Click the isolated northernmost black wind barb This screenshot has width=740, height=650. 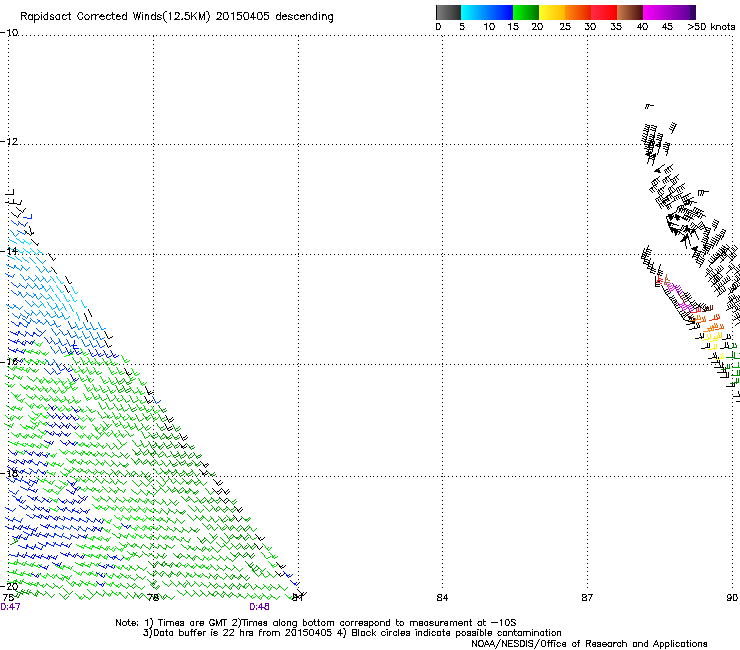649,106
